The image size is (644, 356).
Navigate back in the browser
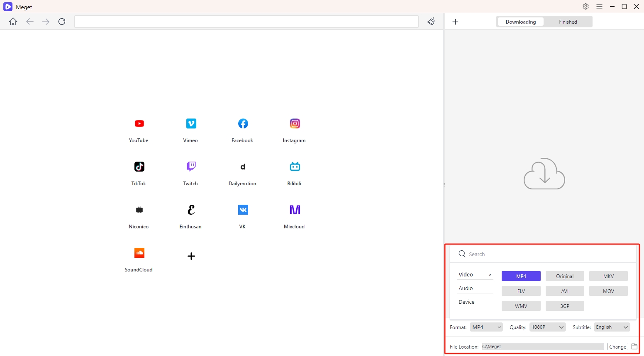tap(30, 22)
